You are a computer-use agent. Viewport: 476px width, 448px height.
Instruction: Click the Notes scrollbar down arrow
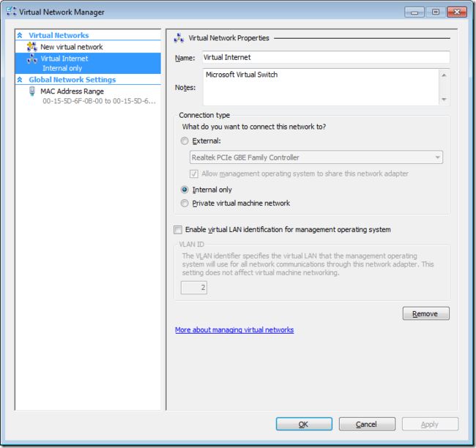[444, 100]
